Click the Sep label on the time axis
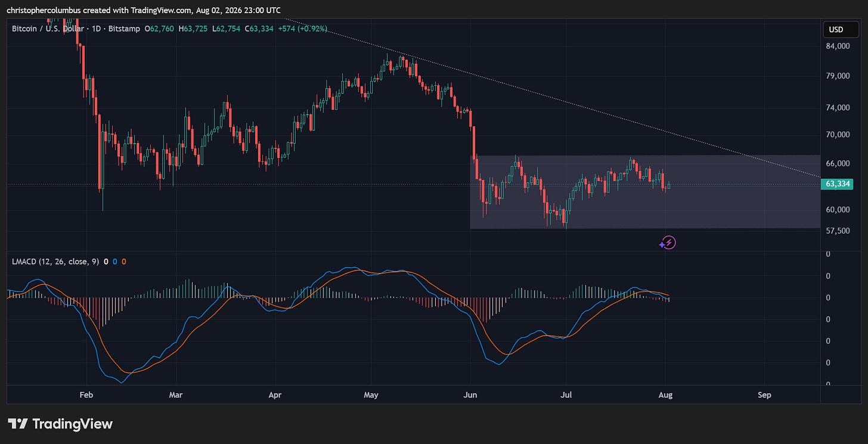Image resolution: width=868 pixels, height=444 pixels. (765, 395)
